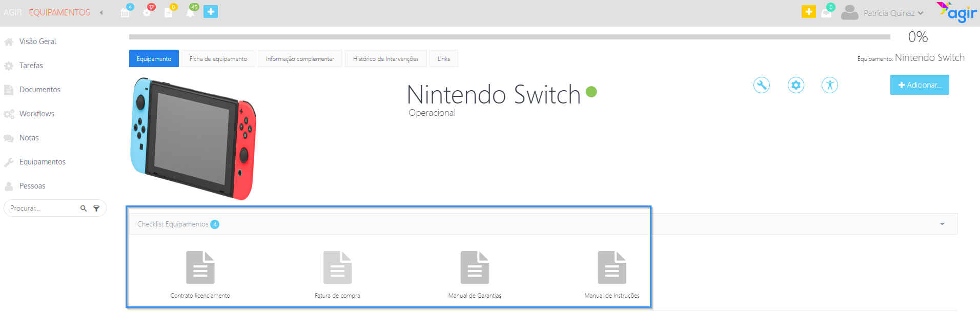Open Pessoas in the sidebar
This screenshot has width=980, height=312.
tap(32, 186)
